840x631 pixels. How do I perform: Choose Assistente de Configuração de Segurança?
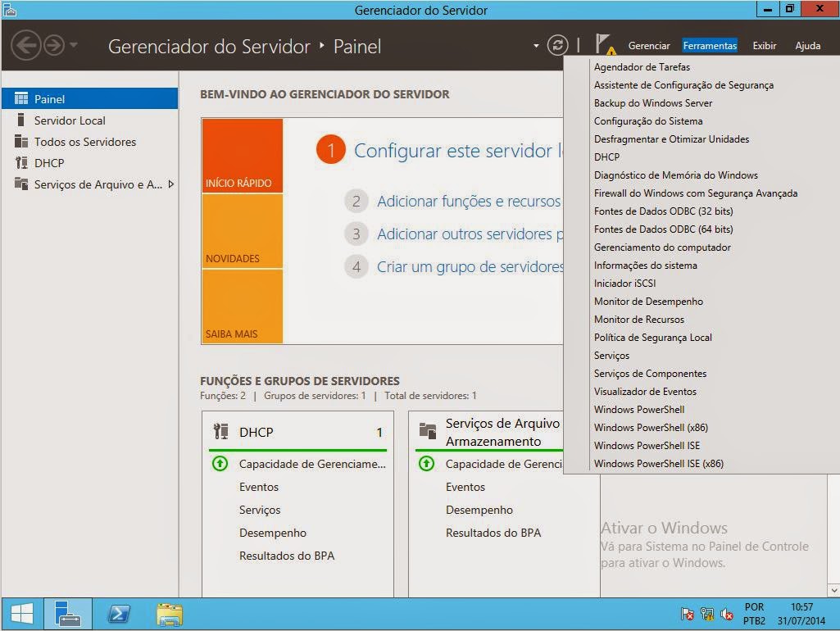pyautogui.click(x=683, y=85)
